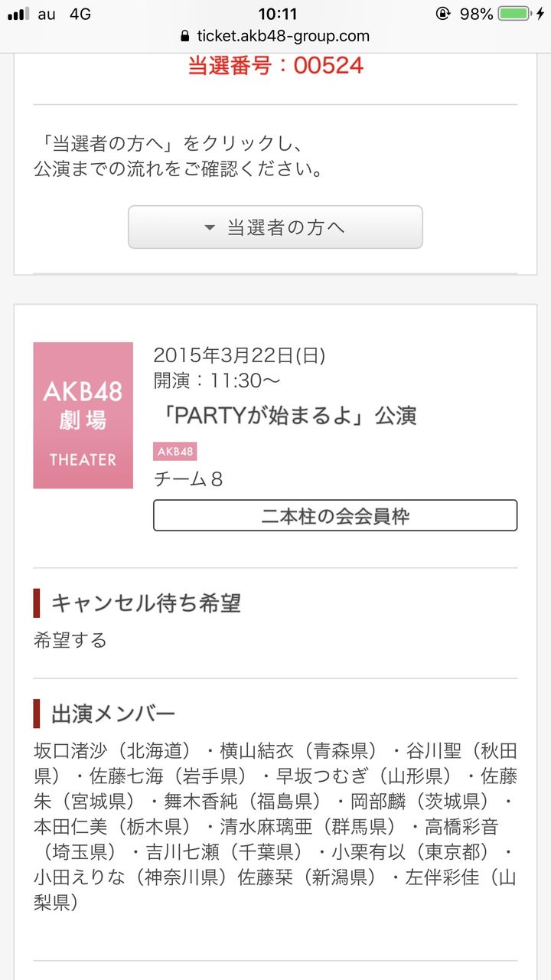Select the キャンセル待ち希望 section heading
551x980 pixels.
pos(146,603)
